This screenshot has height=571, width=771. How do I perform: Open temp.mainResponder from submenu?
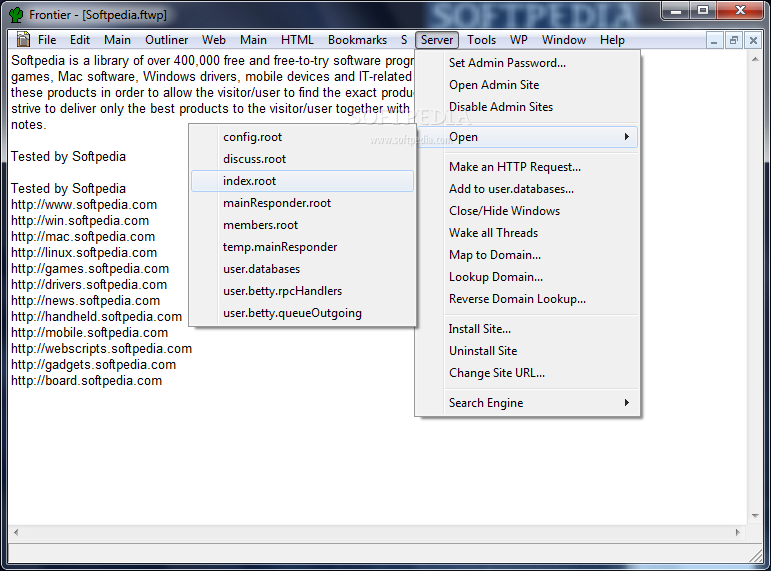point(302,247)
